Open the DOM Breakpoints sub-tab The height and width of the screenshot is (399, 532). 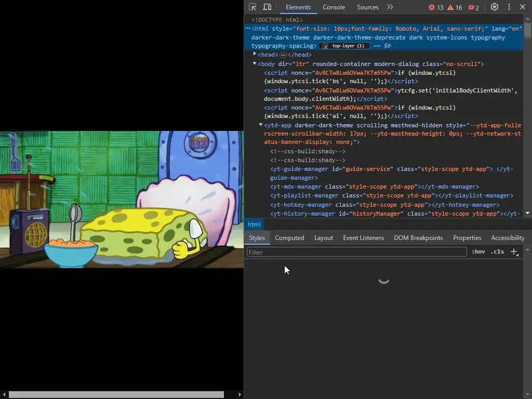(x=418, y=238)
